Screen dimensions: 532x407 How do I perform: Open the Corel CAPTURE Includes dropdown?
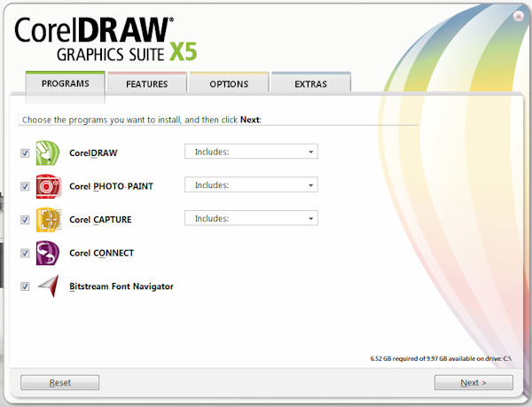251,218
